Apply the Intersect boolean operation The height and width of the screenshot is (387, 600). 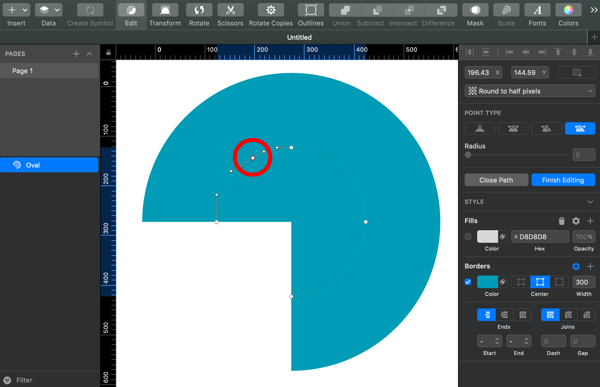tap(409, 10)
